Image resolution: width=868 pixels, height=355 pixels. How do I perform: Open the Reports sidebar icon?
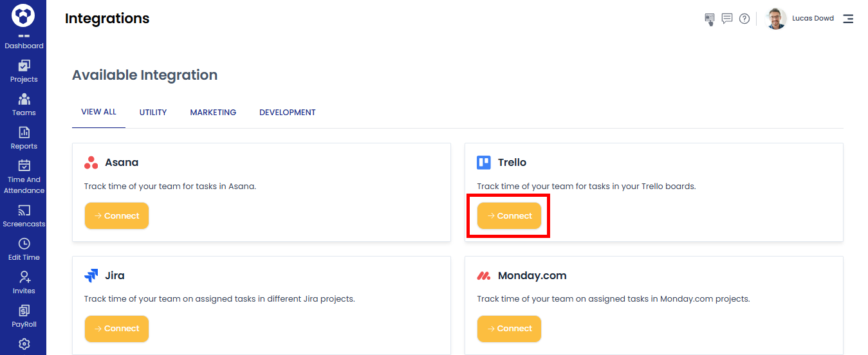pyautogui.click(x=24, y=138)
